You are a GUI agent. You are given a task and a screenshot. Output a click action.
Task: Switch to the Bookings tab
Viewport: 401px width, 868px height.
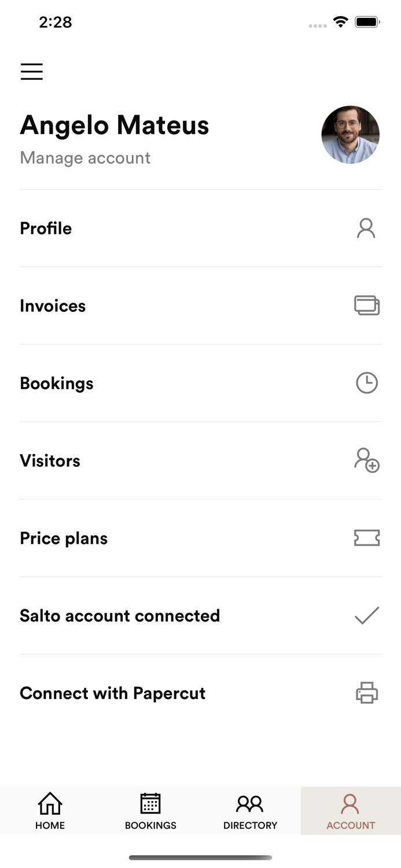[x=150, y=811]
